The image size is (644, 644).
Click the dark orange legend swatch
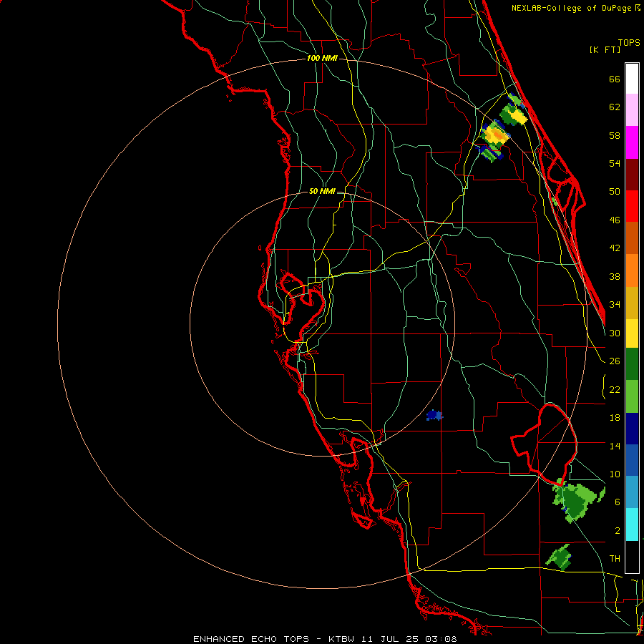click(632, 238)
